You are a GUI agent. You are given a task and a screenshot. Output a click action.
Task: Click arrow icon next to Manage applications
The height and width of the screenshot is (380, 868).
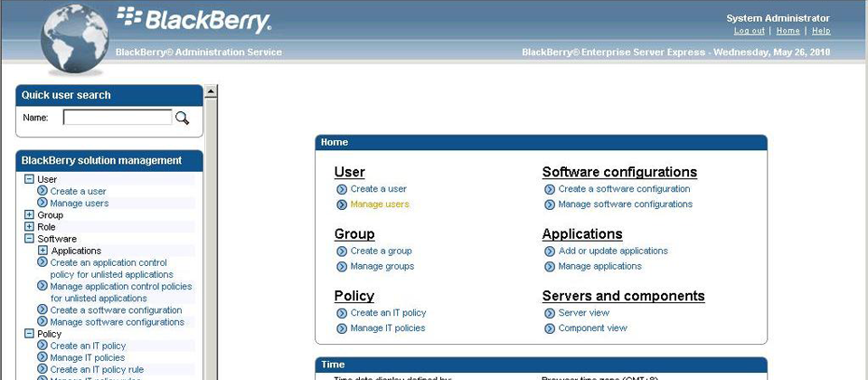(550, 267)
